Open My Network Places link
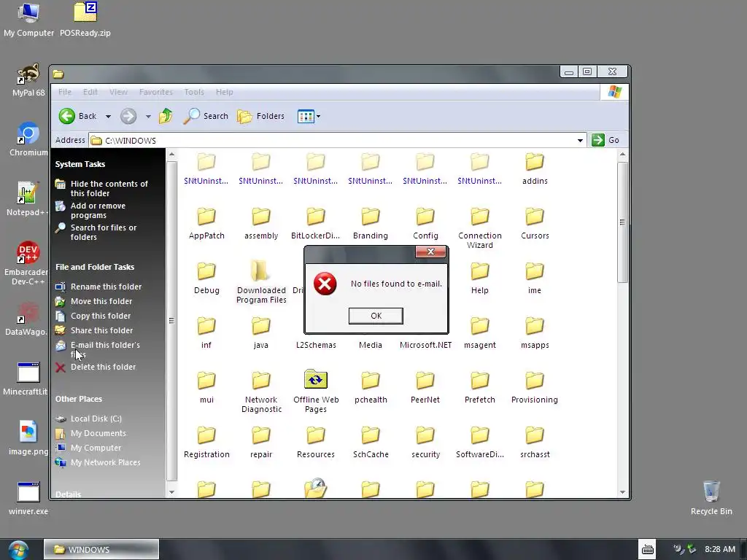 (x=105, y=462)
